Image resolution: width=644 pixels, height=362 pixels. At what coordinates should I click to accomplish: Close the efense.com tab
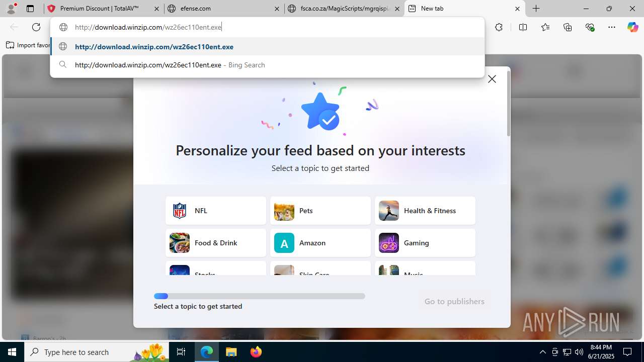pyautogui.click(x=277, y=9)
